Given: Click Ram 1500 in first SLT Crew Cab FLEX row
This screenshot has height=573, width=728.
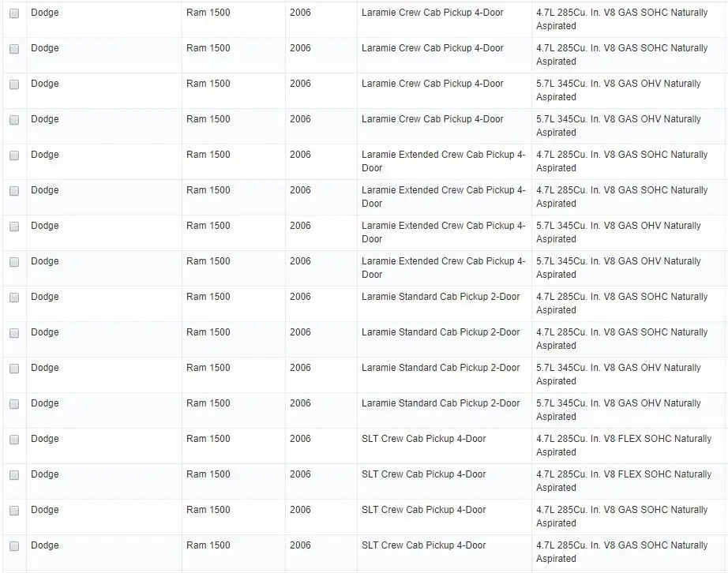Looking at the screenshot, I should tap(208, 439).
